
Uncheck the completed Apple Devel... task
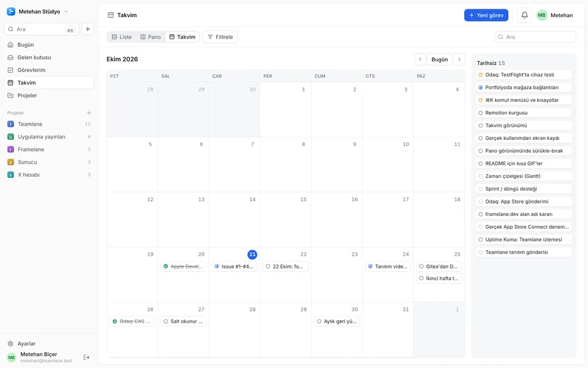[166, 266]
